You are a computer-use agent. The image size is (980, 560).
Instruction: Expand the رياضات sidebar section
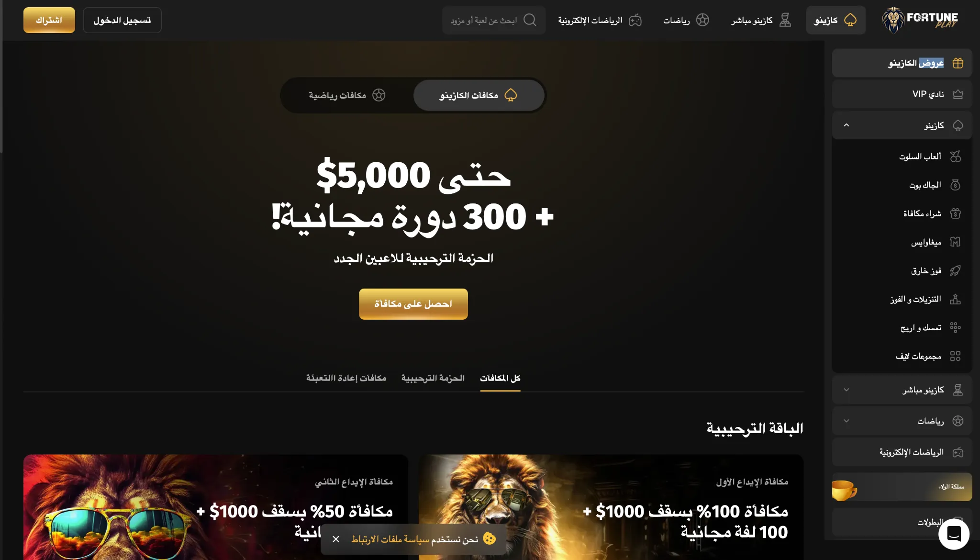point(846,421)
